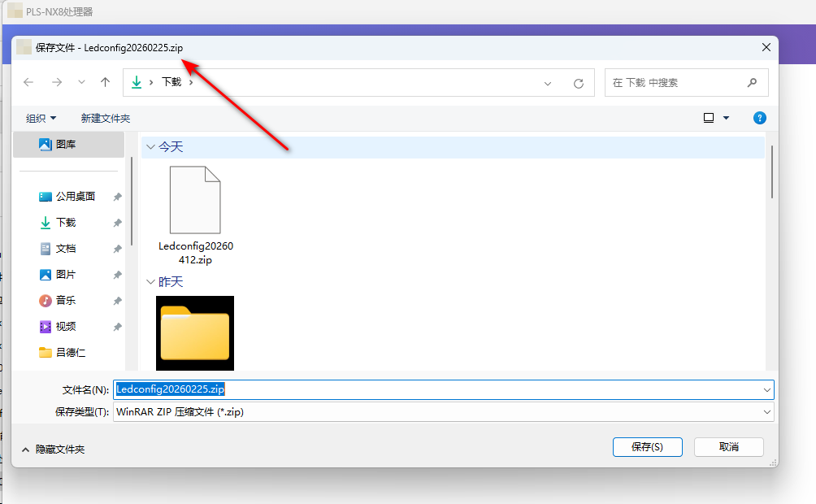Image resolution: width=816 pixels, height=504 pixels.
Task: Click the PLS-NX8处理器 window title
Action: (x=59, y=11)
